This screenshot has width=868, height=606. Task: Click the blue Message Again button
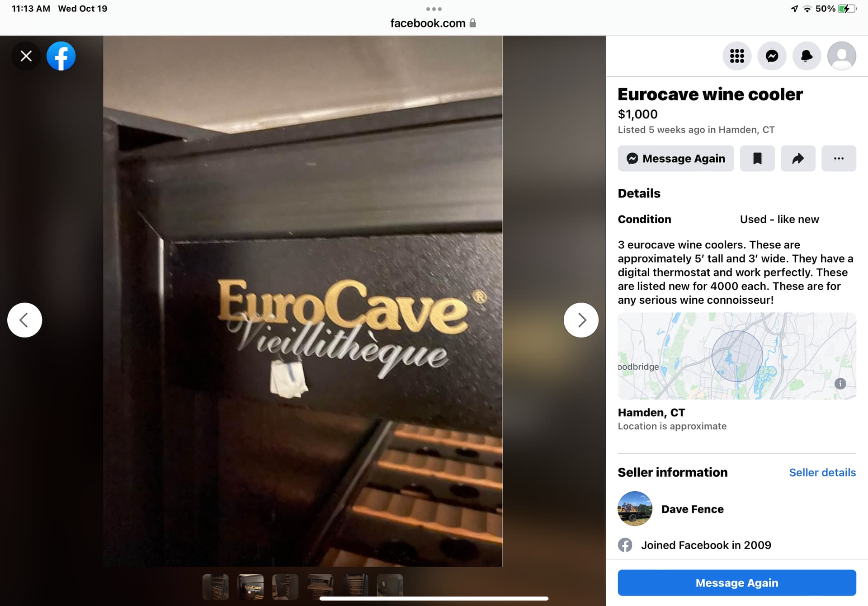(x=737, y=583)
